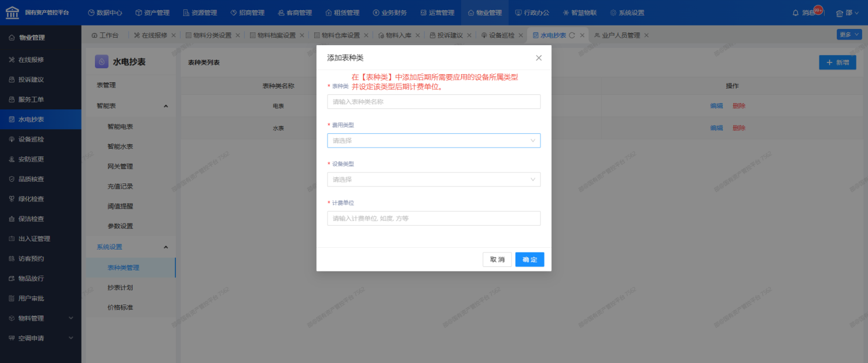Open 运营管理 in top navigation
Image resolution: width=868 pixels, height=363 pixels.
click(437, 13)
